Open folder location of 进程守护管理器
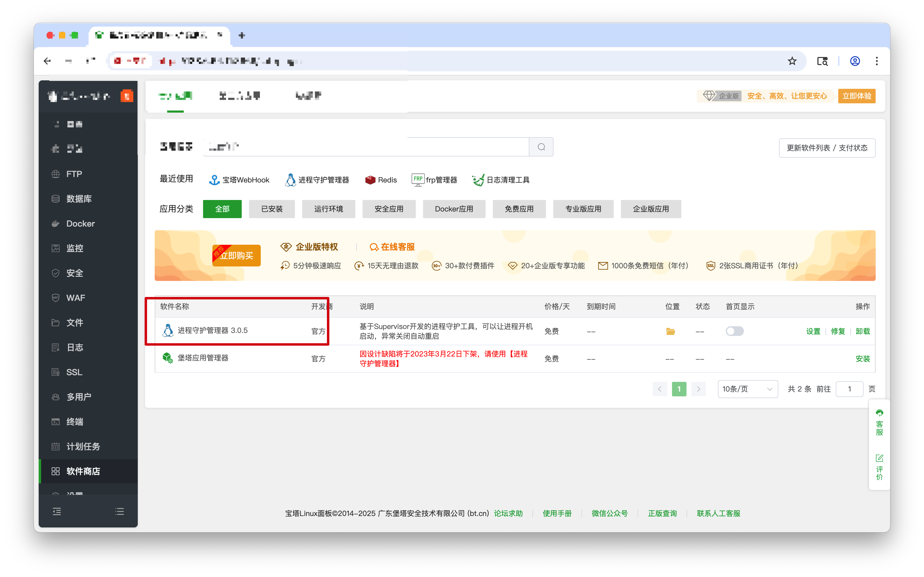 click(x=670, y=331)
